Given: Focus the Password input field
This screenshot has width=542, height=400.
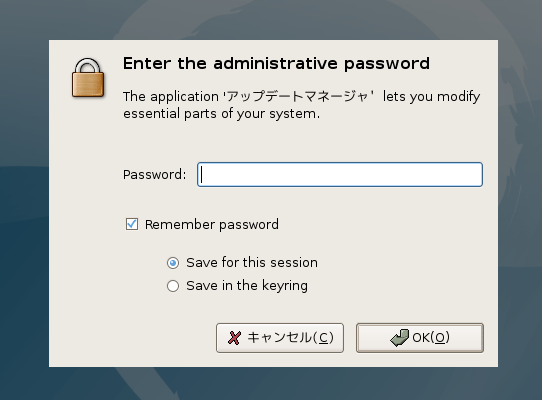Looking at the screenshot, I should [x=340, y=175].
